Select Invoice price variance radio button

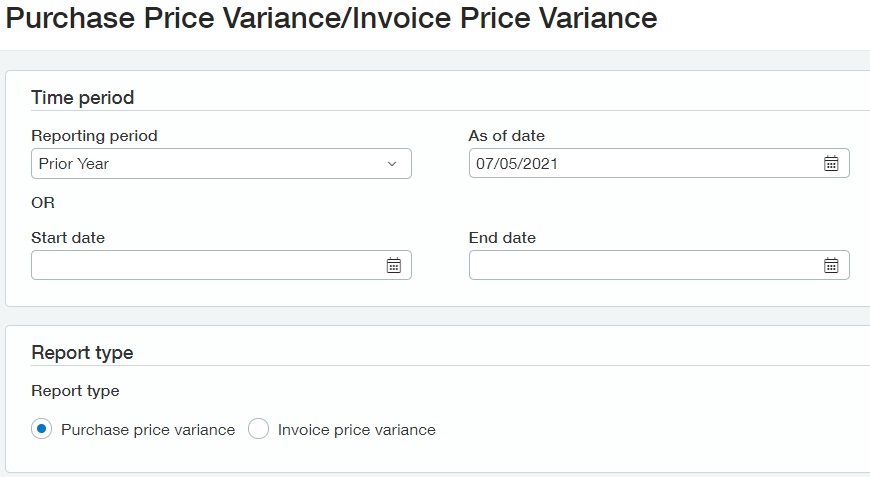click(259, 429)
